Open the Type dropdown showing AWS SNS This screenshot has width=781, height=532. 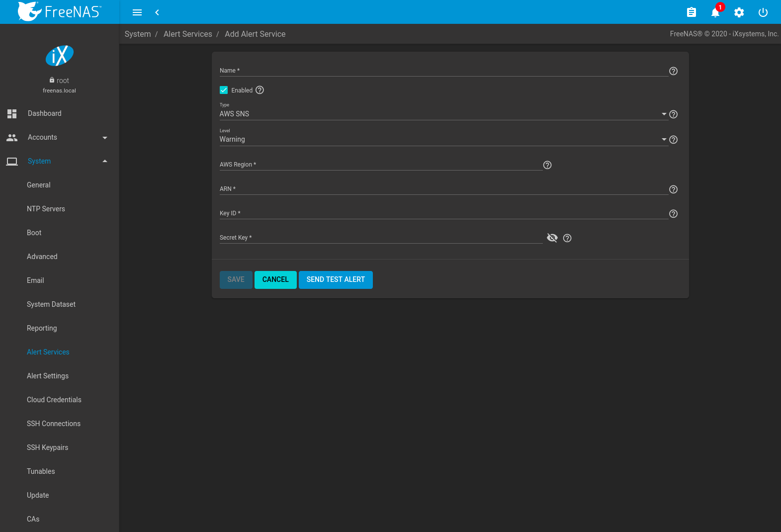[x=442, y=114]
